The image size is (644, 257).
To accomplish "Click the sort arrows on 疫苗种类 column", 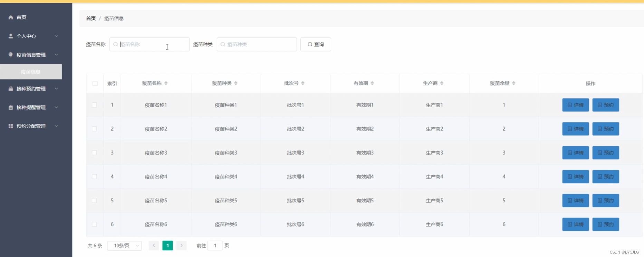I will 236,83.
